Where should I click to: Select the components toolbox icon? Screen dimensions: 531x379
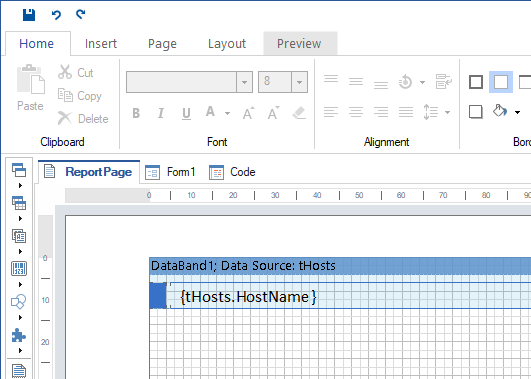[x=19, y=236]
